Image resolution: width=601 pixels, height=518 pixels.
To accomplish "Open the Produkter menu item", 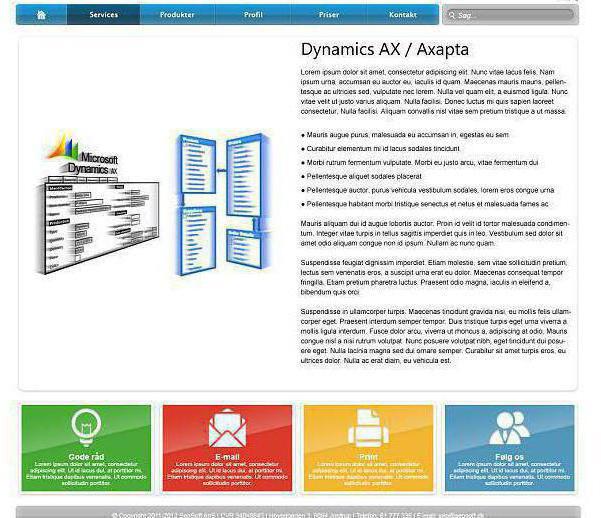I will click(x=177, y=15).
